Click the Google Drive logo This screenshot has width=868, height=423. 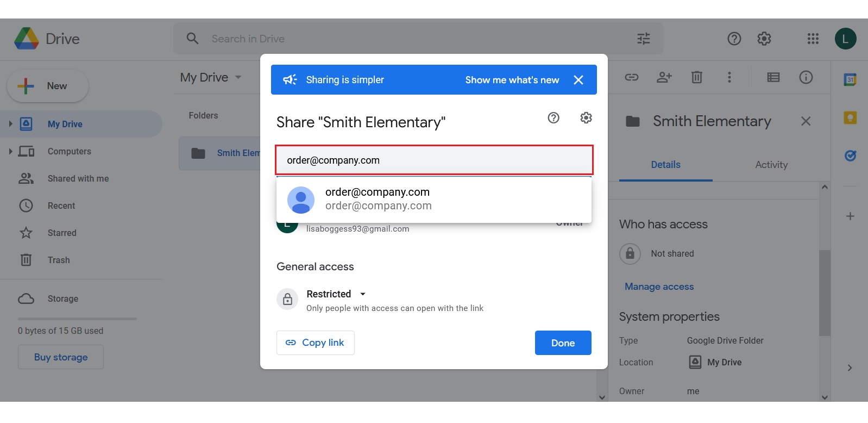(x=27, y=39)
